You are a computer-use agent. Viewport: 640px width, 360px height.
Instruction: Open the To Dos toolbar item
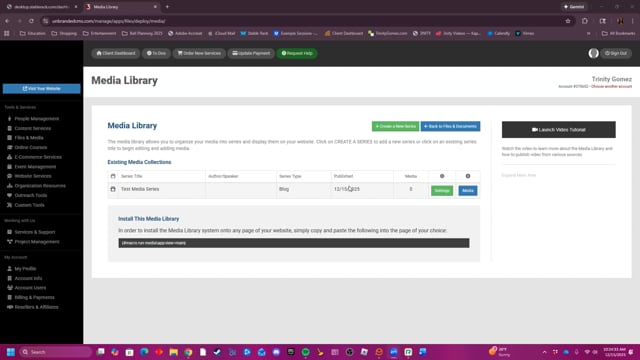[156, 53]
